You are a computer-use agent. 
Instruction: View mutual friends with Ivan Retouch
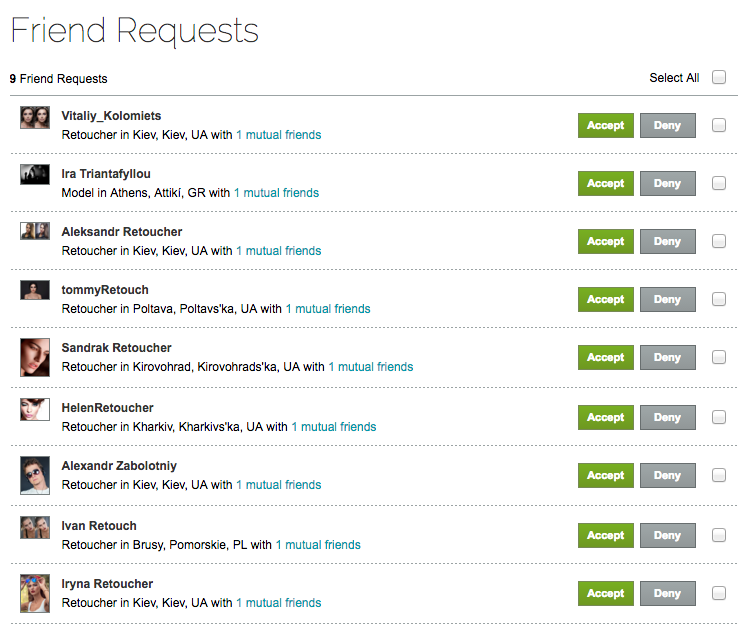point(318,545)
